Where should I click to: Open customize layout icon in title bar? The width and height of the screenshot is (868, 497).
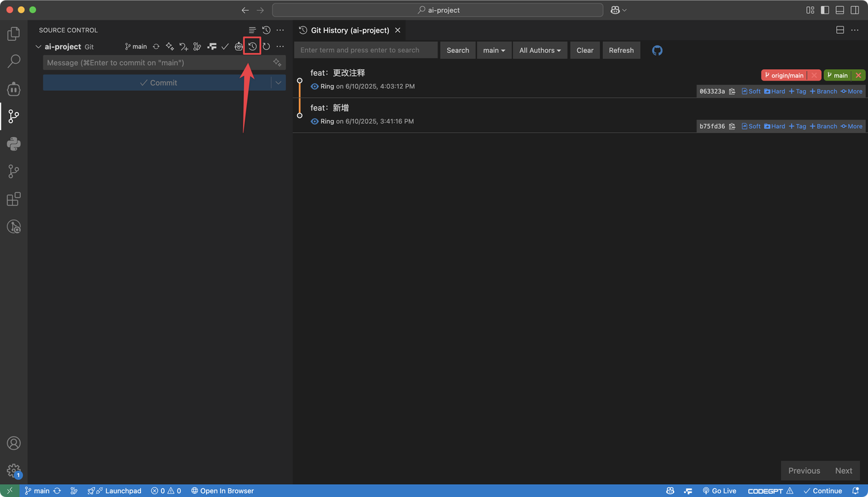pyautogui.click(x=810, y=10)
